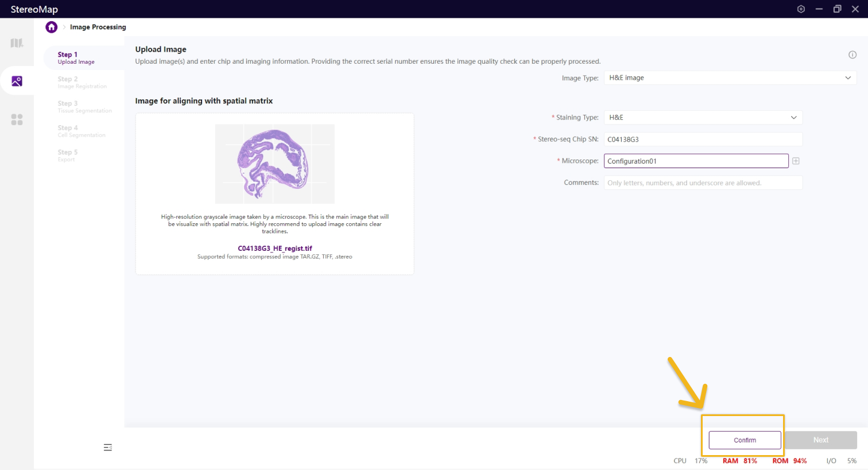868x470 pixels.
Task: Expand the Staining Type dropdown arrow
Action: [793, 118]
